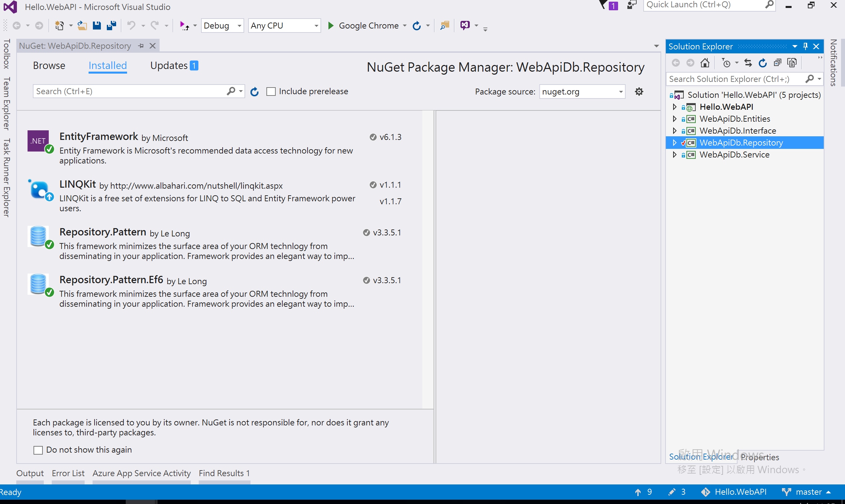
Task: Click the Pending Changes Filter icon
Action: pyautogui.click(x=727, y=63)
